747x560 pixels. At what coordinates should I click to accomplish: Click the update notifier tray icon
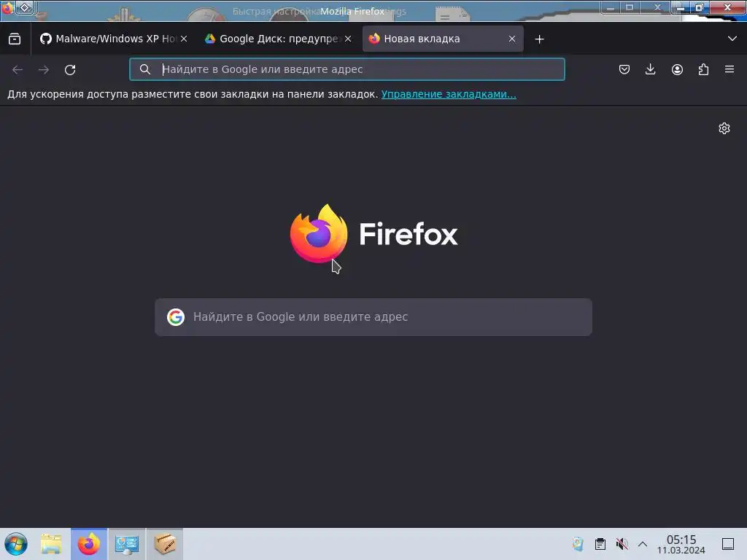click(578, 544)
